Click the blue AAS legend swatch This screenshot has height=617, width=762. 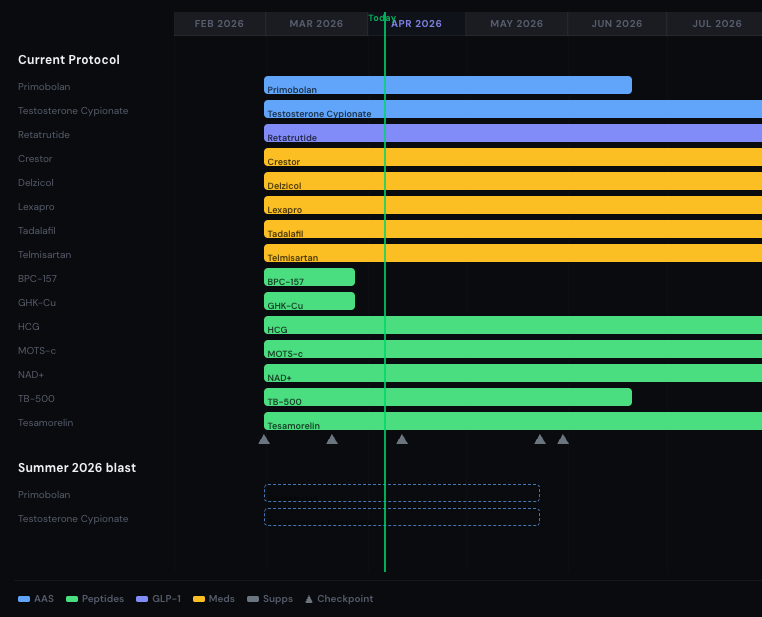(x=24, y=599)
